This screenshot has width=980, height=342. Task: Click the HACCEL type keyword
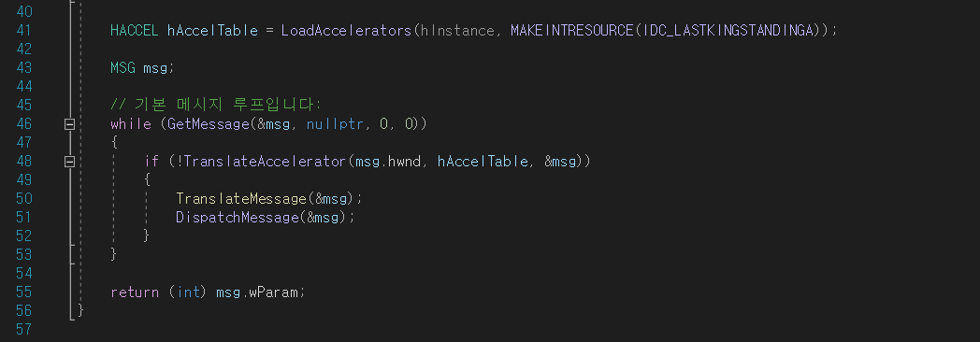[135, 30]
